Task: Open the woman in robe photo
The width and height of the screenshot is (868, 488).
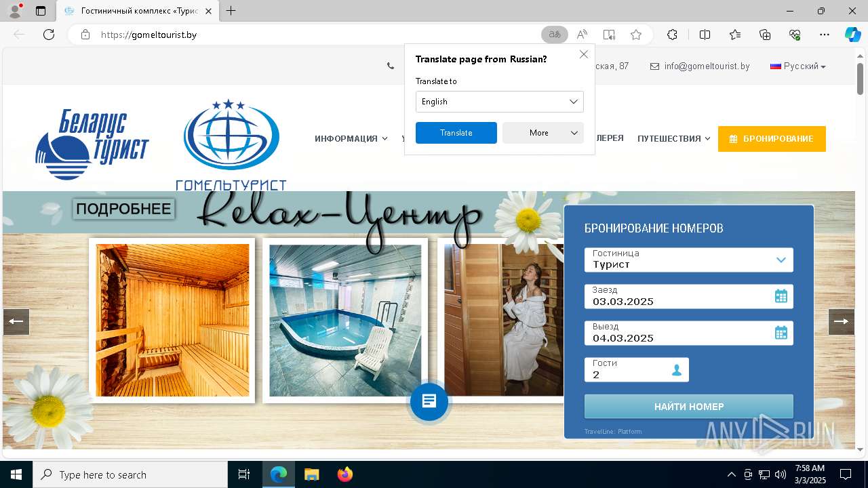Action: [503, 320]
